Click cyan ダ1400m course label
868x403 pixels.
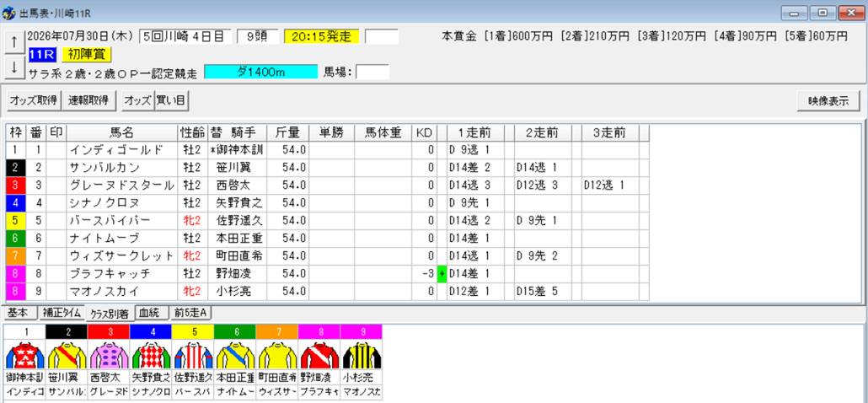(261, 72)
